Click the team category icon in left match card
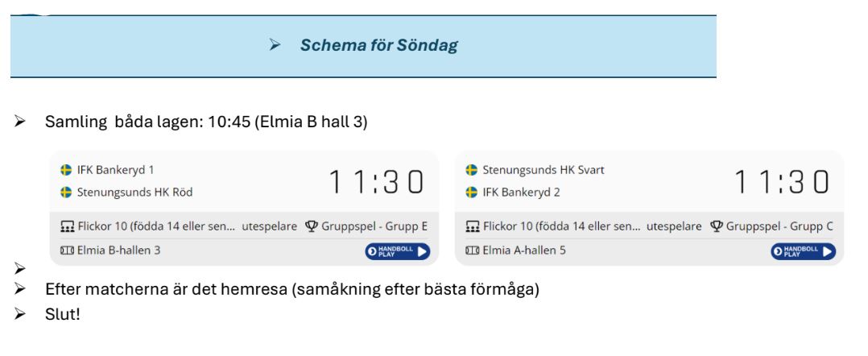The image size is (868, 356). coord(67,226)
